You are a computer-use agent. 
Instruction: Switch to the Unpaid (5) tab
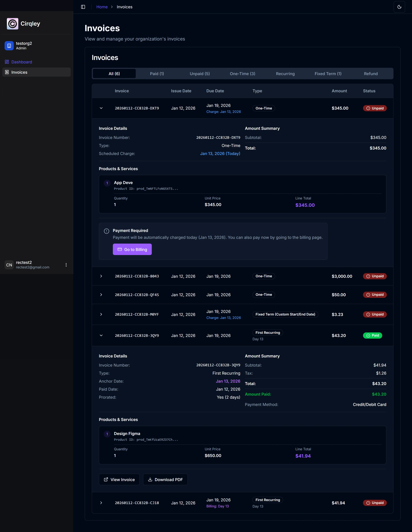coord(199,74)
